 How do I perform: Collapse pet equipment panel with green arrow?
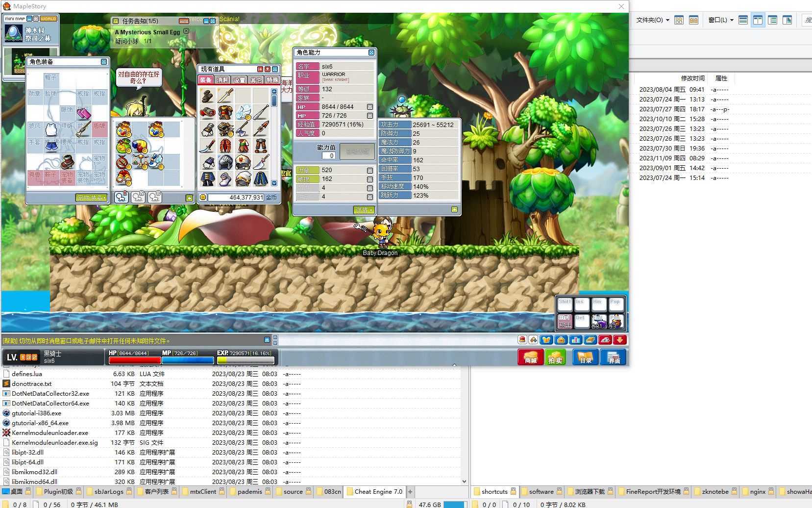189,198
